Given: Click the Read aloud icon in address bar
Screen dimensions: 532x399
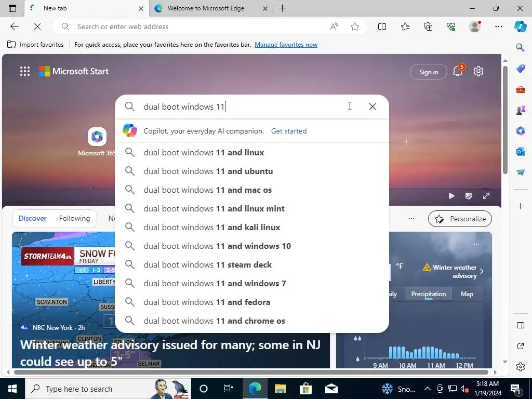Looking at the screenshot, I should 334,26.
